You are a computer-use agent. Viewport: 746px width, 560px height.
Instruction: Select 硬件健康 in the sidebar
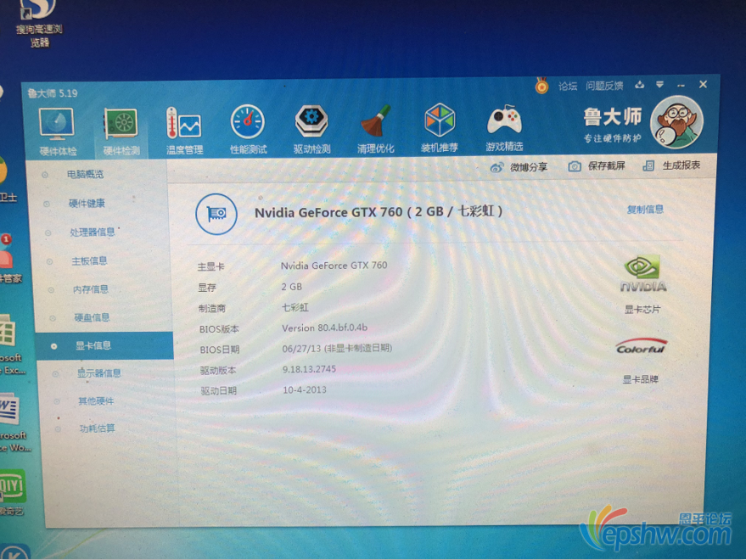point(87,203)
